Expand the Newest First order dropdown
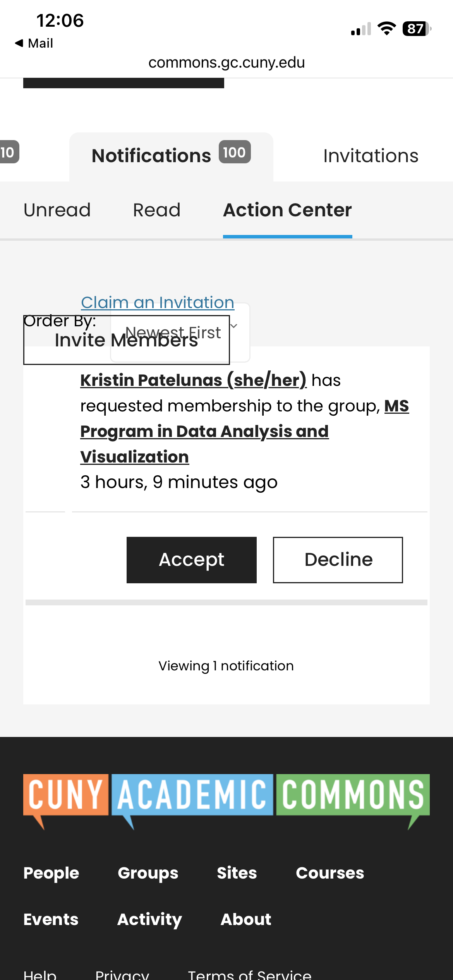The height and width of the screenshot is (980, 453). [180, 332]
